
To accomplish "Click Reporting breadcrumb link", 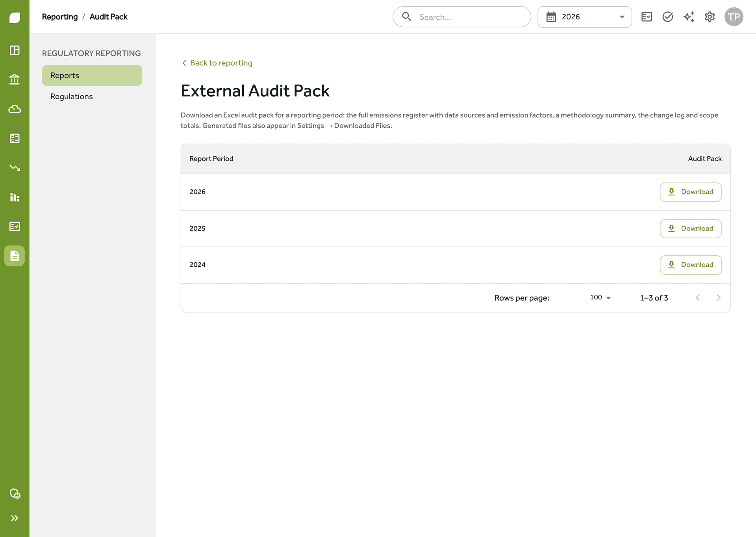I will tap(60, 17).
